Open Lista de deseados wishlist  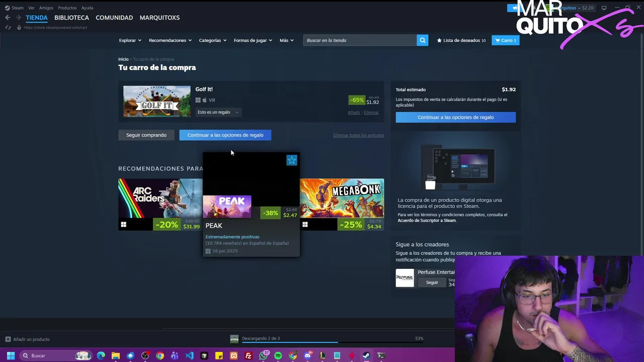[x=461, y=40]
